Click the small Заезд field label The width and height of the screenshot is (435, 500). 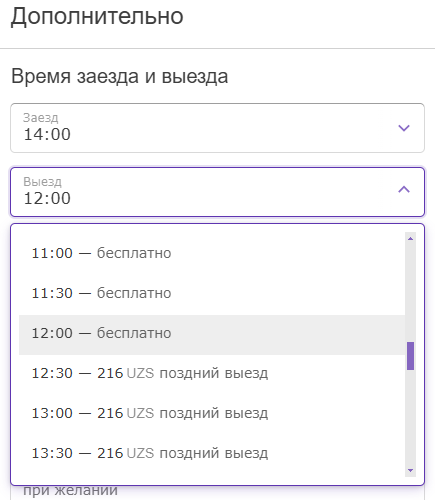41,117
